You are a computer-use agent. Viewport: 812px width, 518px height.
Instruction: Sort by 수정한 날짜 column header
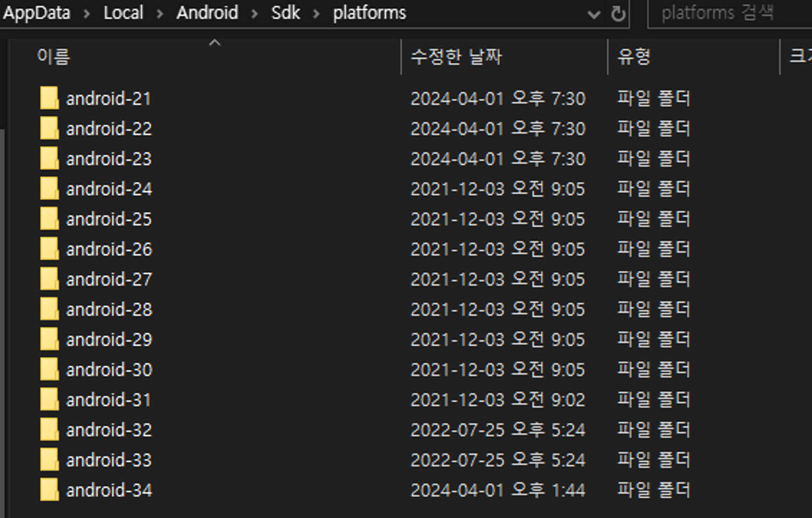tap(456, 56)
